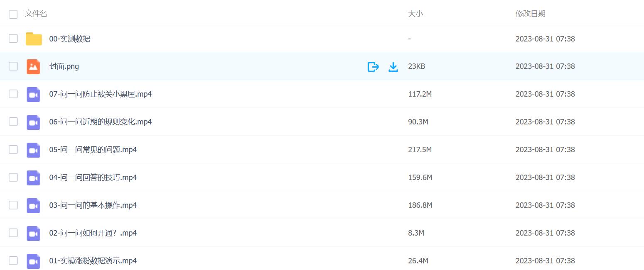Screen dimensions: 644x270
Task: Open 02-问一问如何开通？.mp4 file name
Action: [x=93, y=233]
